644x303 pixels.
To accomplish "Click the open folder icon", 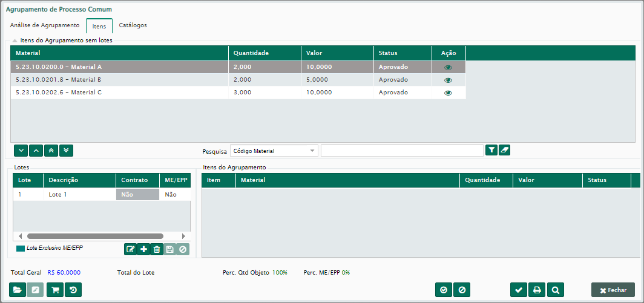I will pos(18,290).
